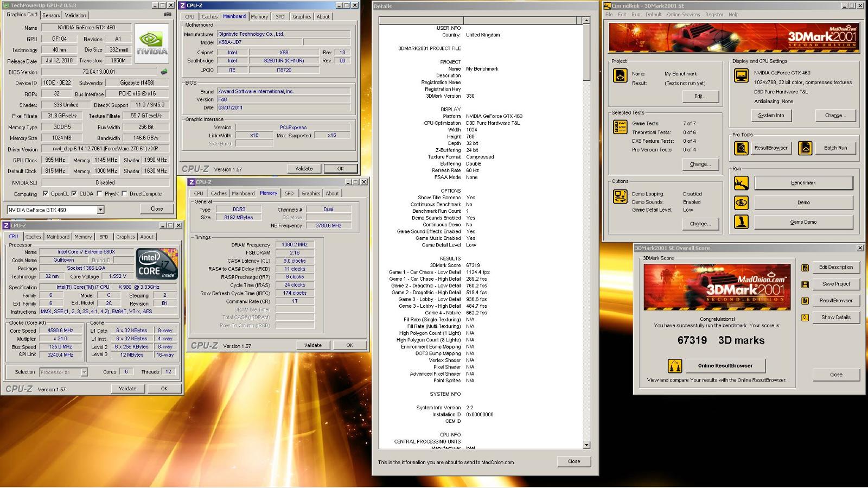This screenshot has height=488, width=868.
Task: Enable the DirectCompute checkbox in GPU-Z
Action: coord(124,194)
